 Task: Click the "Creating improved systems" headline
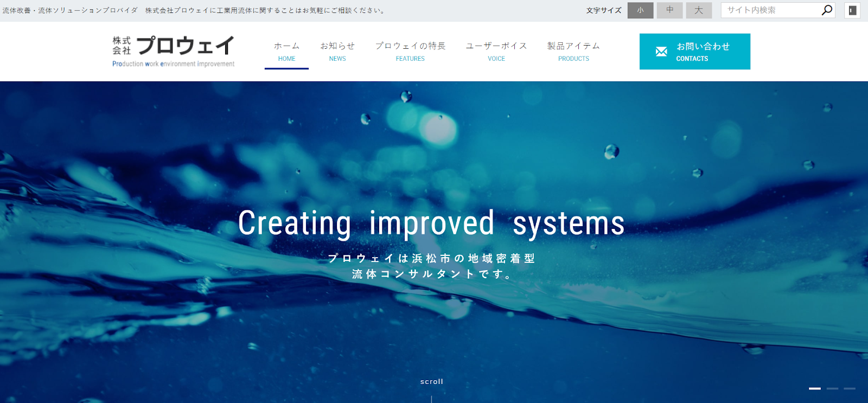click(x=431, y=223)
